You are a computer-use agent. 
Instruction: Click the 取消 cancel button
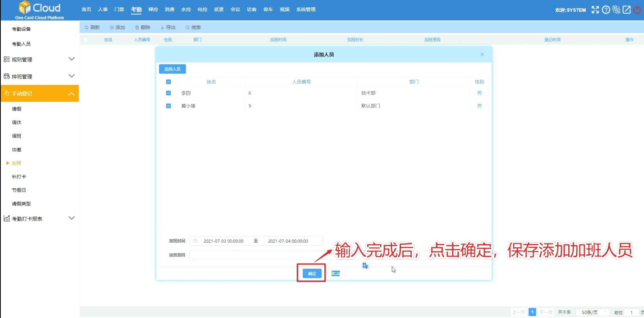(x=336, y=273)
